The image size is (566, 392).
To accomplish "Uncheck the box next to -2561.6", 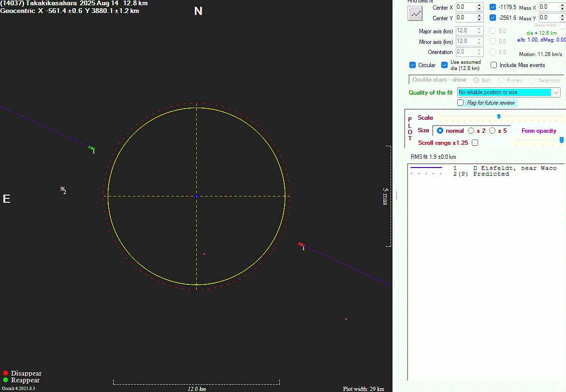I will coord(493,18).
